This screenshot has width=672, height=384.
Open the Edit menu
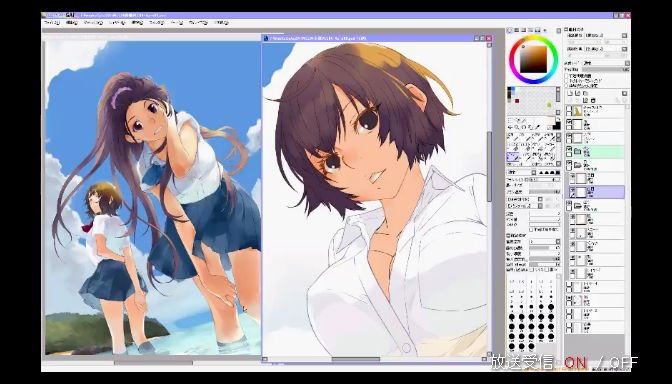point(72,22)
